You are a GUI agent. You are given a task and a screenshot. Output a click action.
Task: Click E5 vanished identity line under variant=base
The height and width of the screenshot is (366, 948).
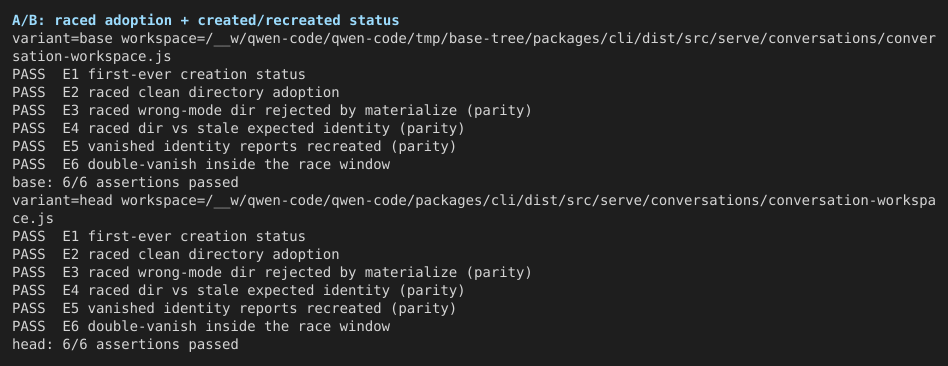click(234, 146)
